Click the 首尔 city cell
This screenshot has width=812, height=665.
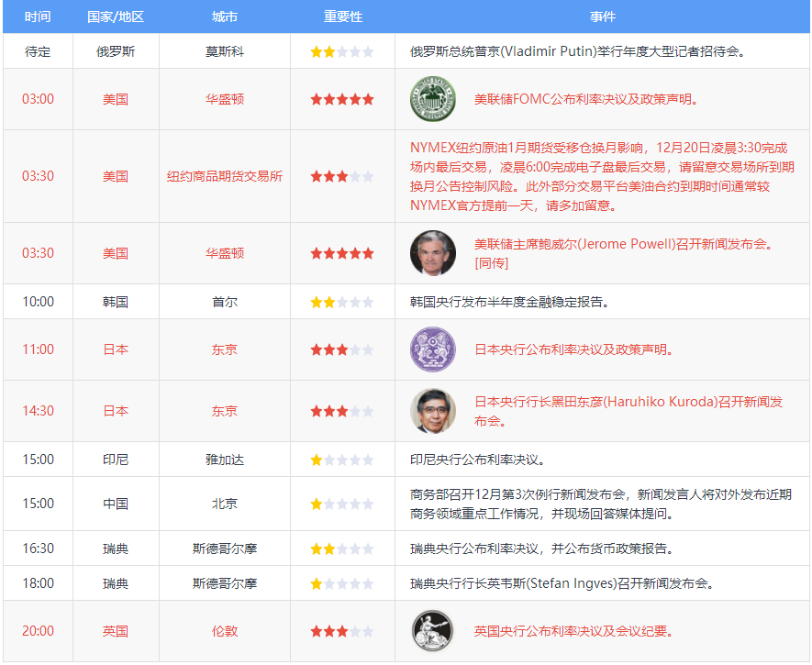[x=224, y=302]
